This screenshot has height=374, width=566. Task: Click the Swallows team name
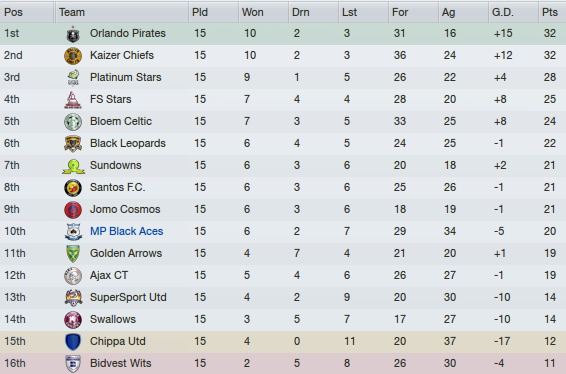coord(113,319)
